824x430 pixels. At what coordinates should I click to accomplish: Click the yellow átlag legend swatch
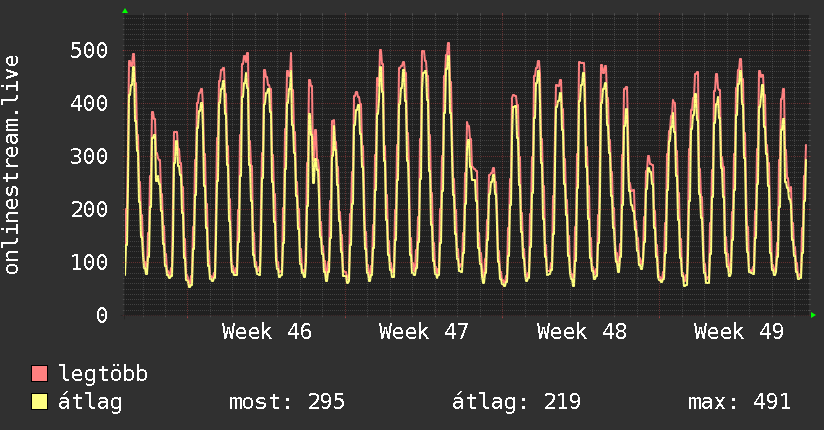point(39,401)
